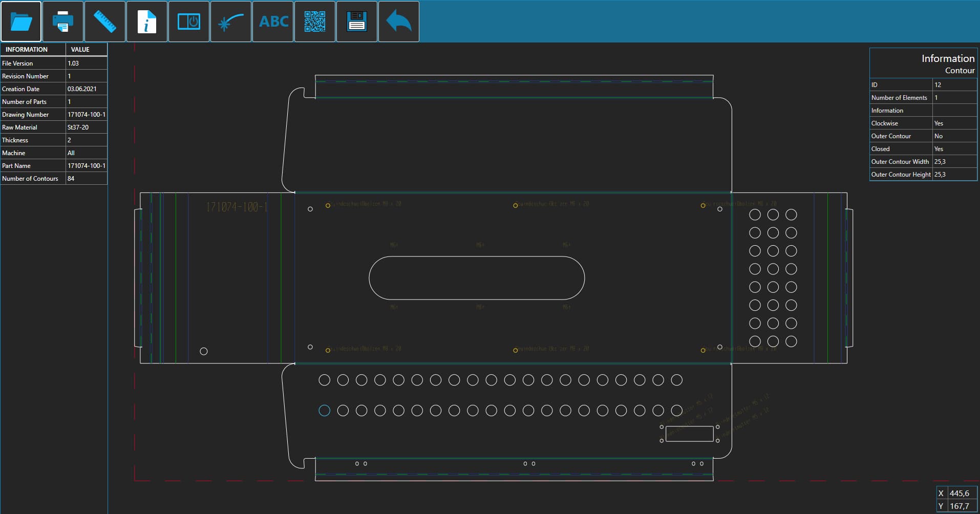Select the INFORMATION column header
The height and width of the screenshot is (514, 980).
point(33,49)
